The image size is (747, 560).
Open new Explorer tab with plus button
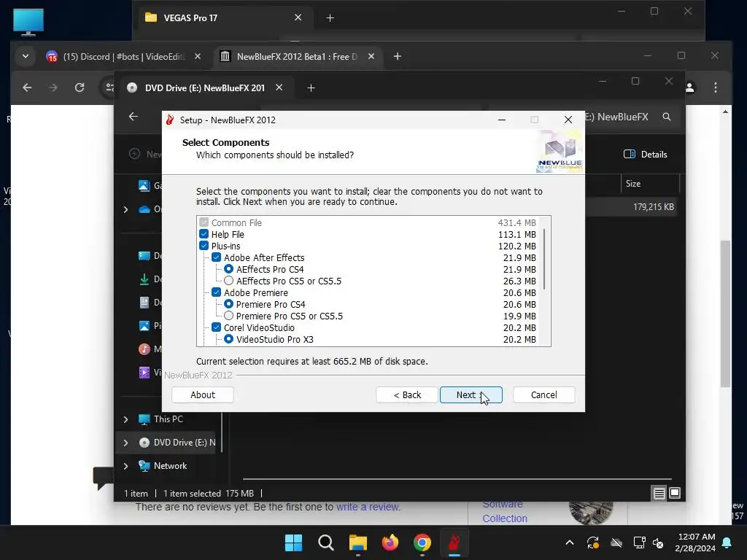311,88
